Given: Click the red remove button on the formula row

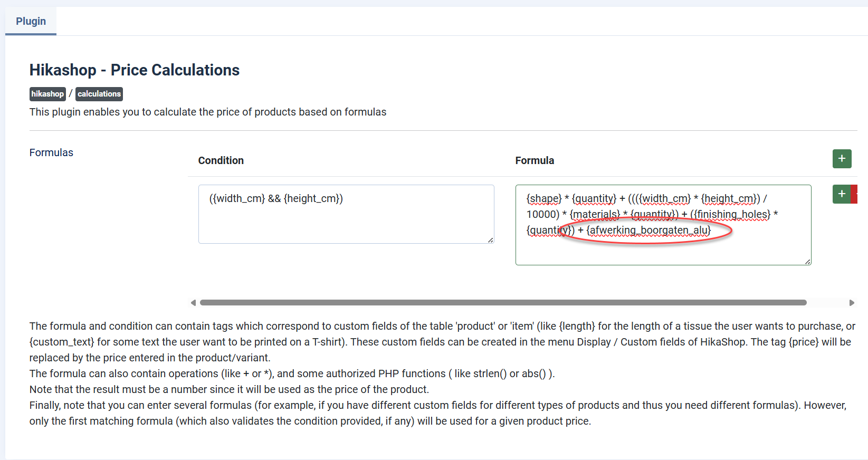Looking at the screenshot, I should click(854, 194).
